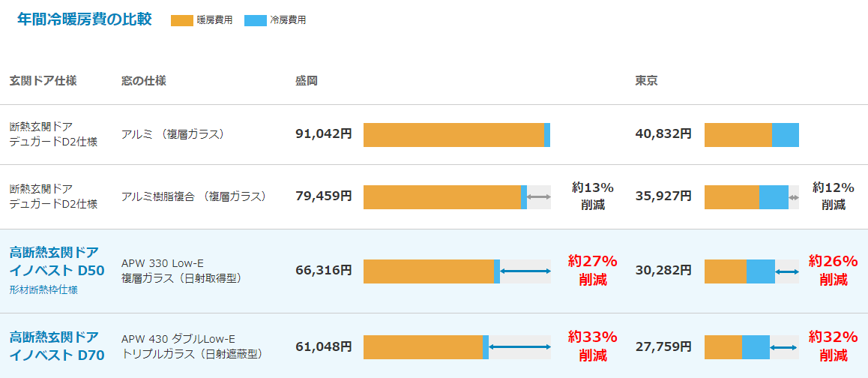Click the 高断熱玄関ドア イノベスト D70 title

click(57, 346)
